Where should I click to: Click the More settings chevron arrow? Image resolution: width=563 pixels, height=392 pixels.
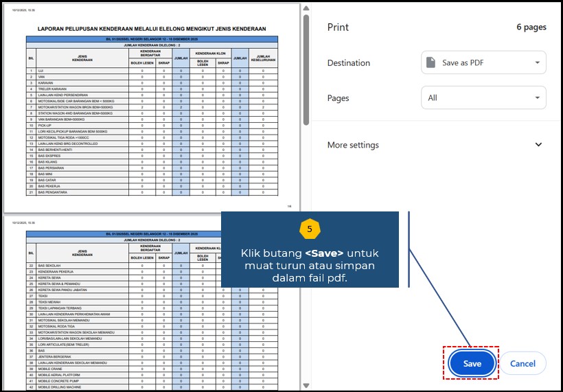[538, 145]
